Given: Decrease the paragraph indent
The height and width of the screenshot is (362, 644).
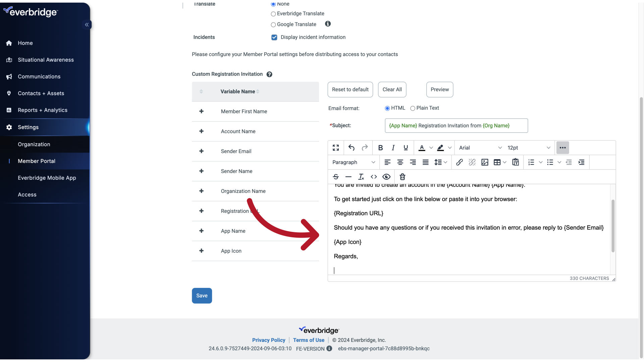Looking at the screenshot, I should [569, 162].
